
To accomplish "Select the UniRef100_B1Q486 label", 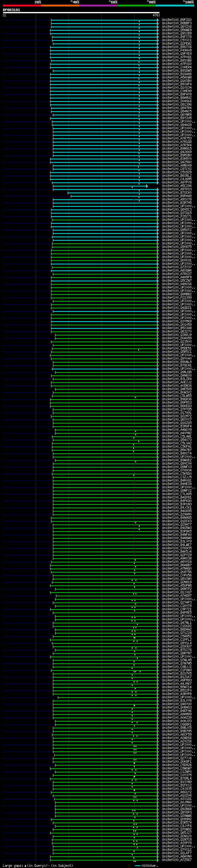I will click(x=176, y=74).
